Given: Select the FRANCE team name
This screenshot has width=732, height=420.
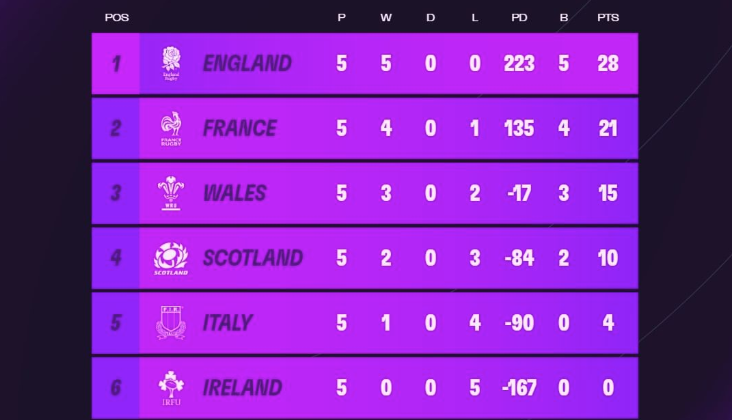Looking at the screenshot, I should pos(239,128).
